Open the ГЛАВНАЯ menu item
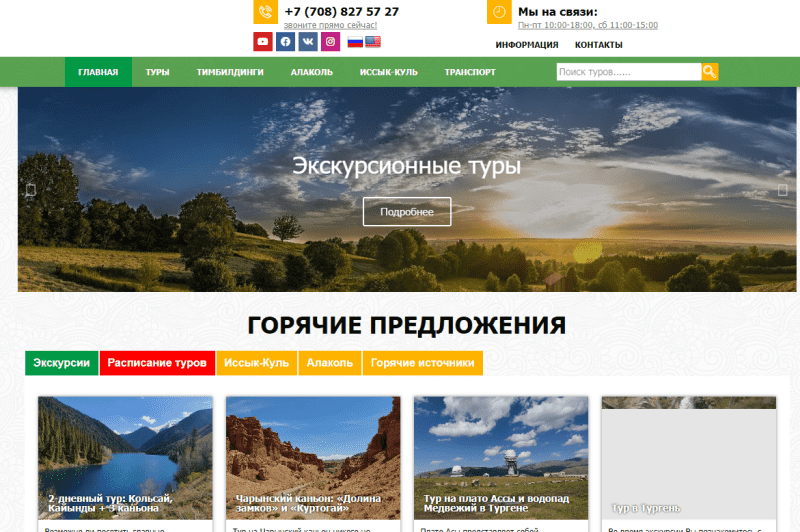This screenshot has height=532, width=800. (98, 72)
